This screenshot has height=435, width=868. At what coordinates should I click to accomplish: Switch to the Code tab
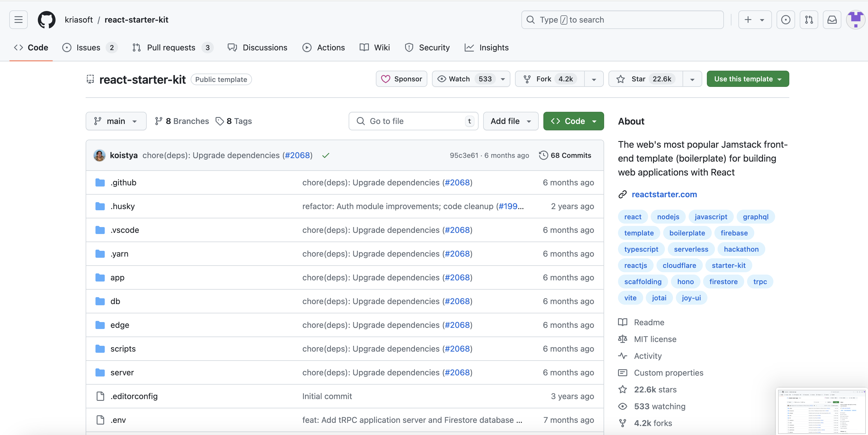(x=31, y=47)
